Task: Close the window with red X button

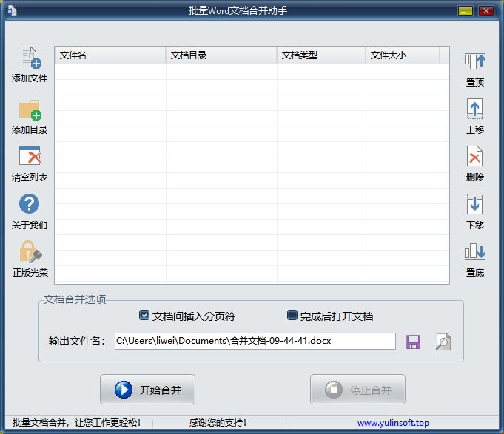Action: tap(486, 11)
